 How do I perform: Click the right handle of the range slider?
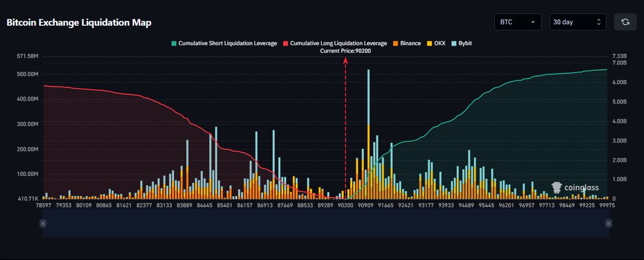click(x=608, y=223)
